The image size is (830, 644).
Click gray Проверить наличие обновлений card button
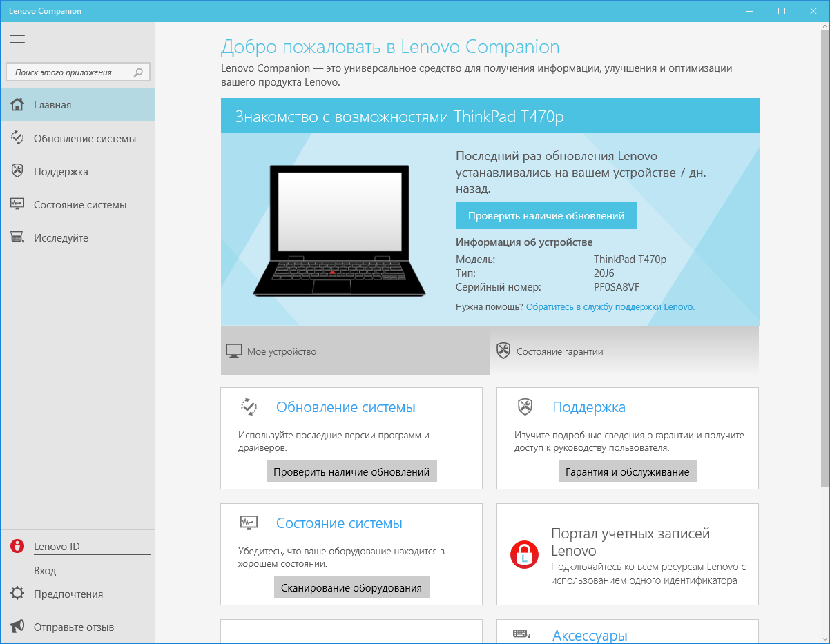click(x=351, y=471)
